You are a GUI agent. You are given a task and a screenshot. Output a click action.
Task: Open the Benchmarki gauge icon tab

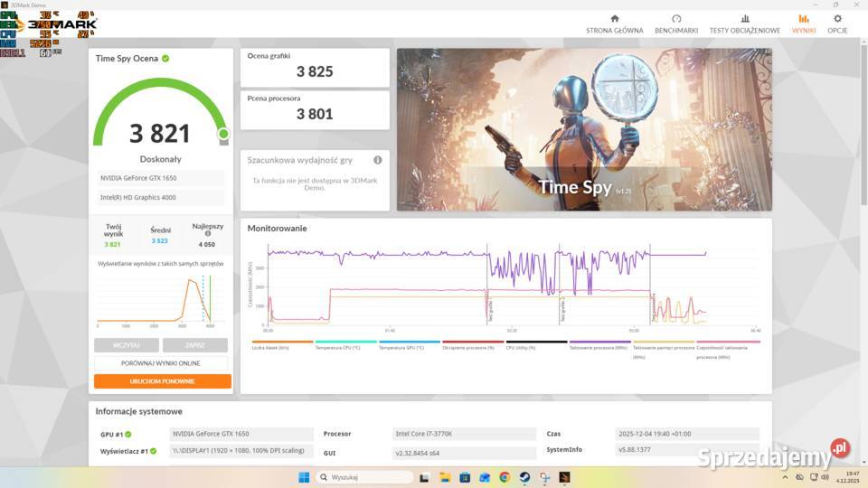pos(676,19)
